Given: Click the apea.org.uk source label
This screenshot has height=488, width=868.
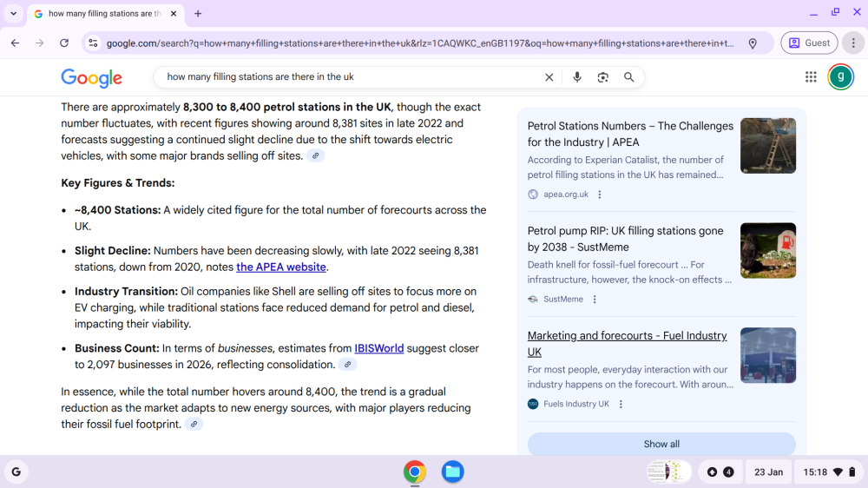Looking at the screenshot, I should (566, 195).
